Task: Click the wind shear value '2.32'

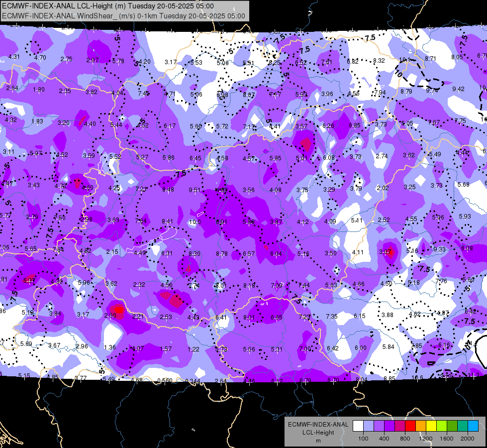Action: pyautogui.click(x=139, y=284)
